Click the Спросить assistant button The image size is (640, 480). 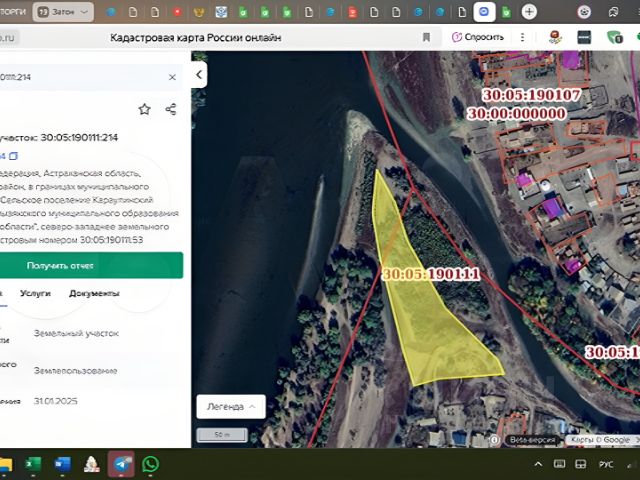click(478, 37)
